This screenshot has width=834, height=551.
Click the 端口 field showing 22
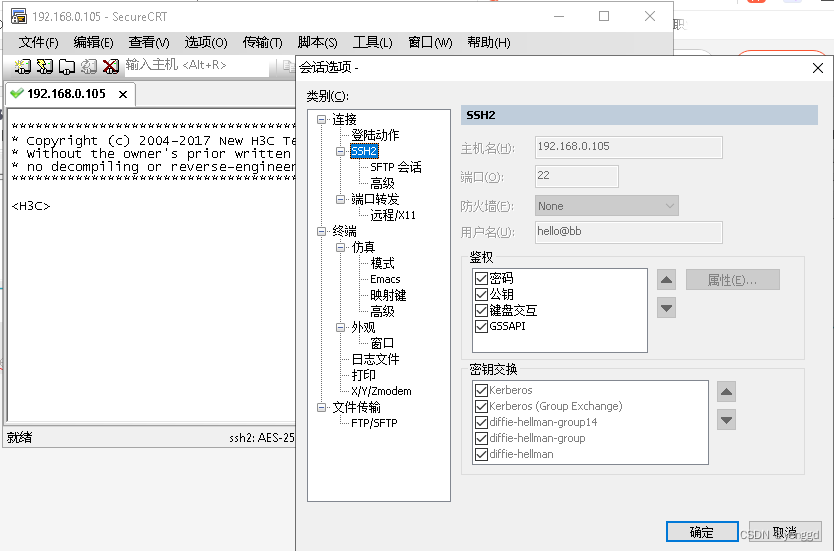click(x=577, y=176)
